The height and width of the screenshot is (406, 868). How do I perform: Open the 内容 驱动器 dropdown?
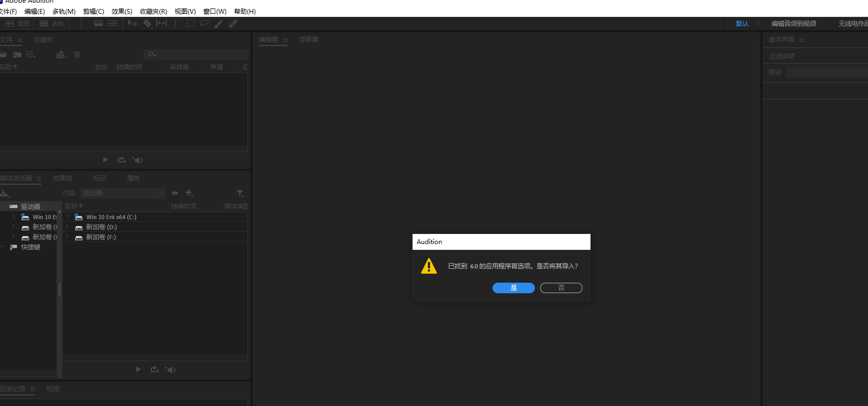[x=123, y=193]
